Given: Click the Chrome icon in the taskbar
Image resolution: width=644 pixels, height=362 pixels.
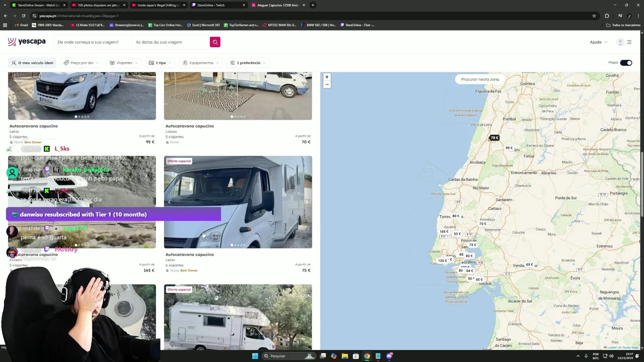Looking at the screenshot, I should pyautogui.click(x=367, y=356).
